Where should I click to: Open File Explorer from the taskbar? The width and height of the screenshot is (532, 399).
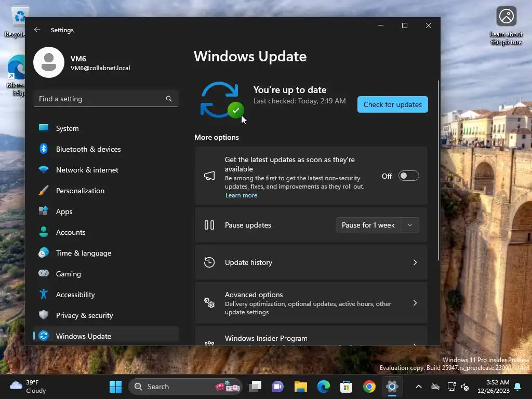(x=301, y=387)
